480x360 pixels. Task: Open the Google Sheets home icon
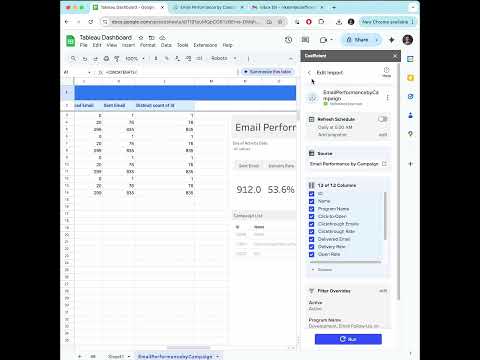pyautogui.click(x=70, y=41)
